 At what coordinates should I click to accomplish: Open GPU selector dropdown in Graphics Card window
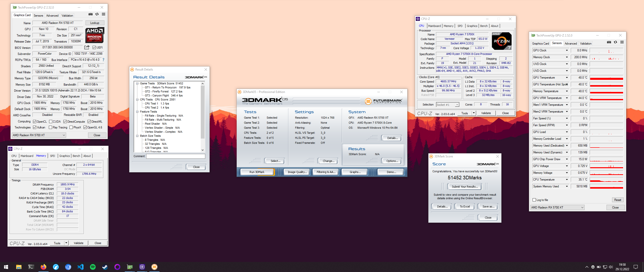click(39, 135)
